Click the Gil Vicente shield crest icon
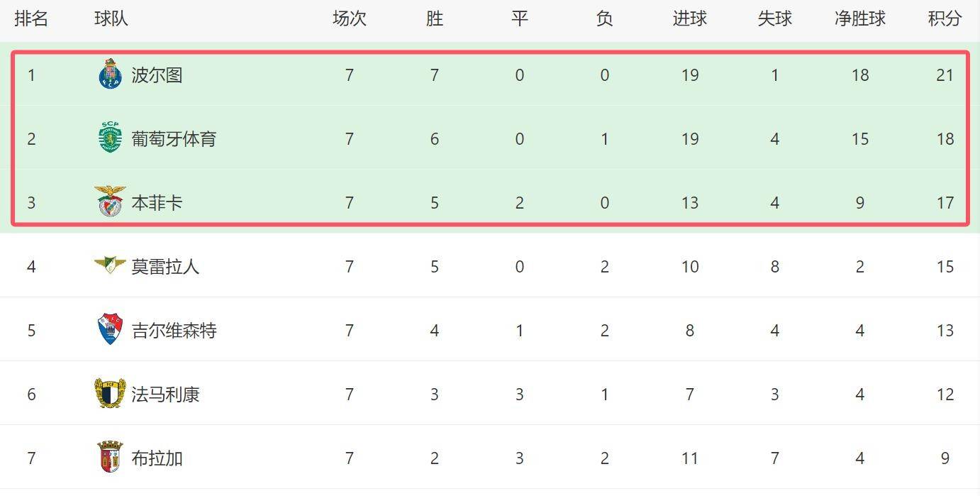This screenshot has height=496, width=980. (x=110, y=330)
